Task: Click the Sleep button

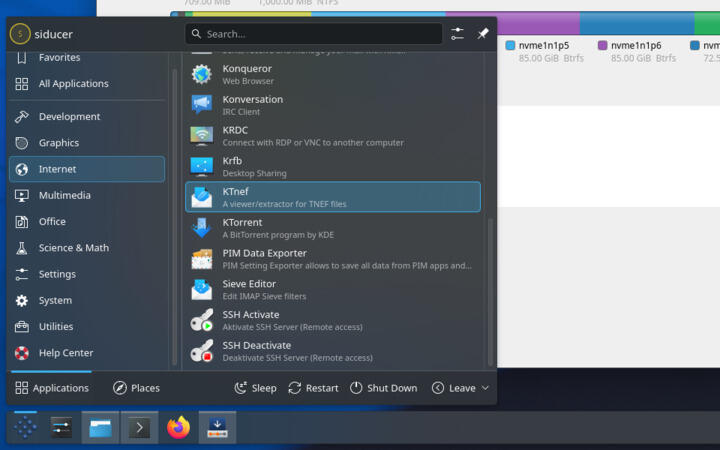Action: pos(255,388)
